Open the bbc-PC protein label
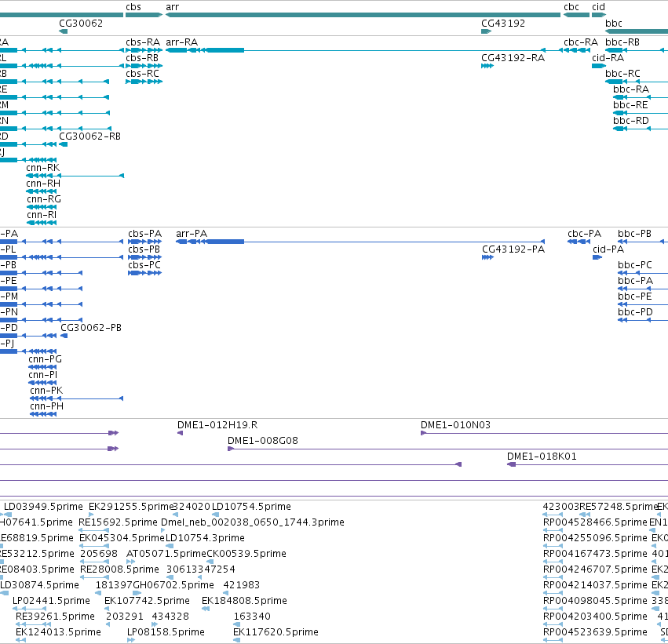This screenshot has width=668, height=644. pyautogui.click(x=635, y=265)
